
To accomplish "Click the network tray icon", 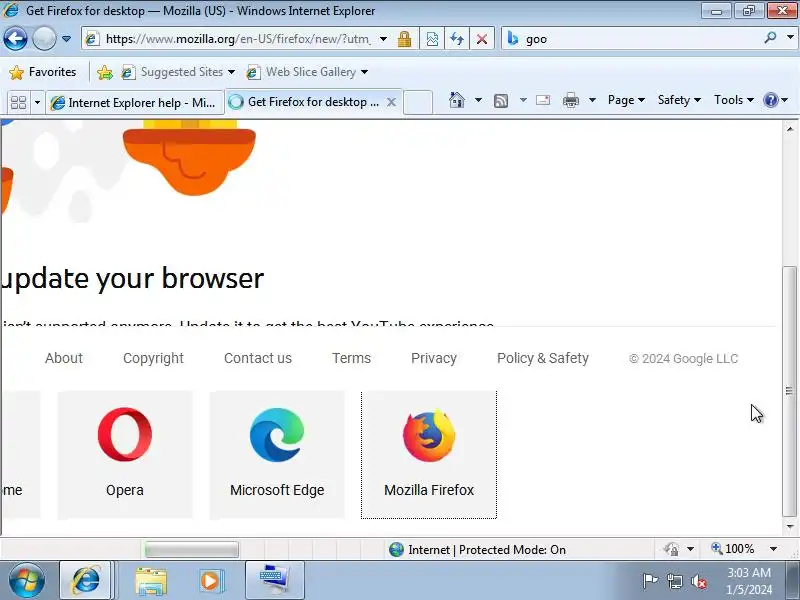I will click(674, 581).
